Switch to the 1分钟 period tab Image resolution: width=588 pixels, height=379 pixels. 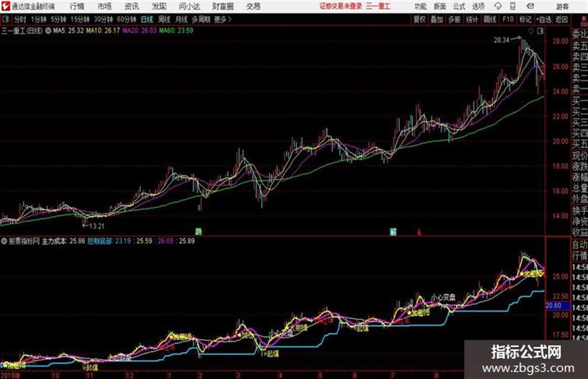(39, 19)
